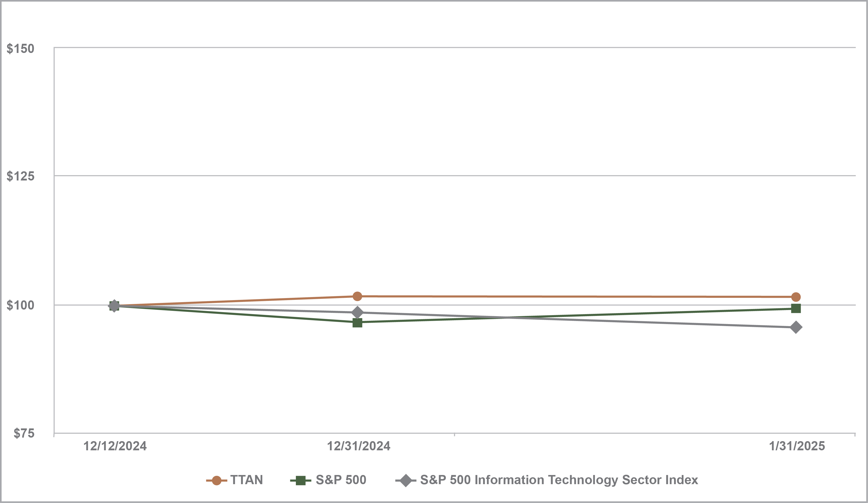Click the Information Technology legend diamond marker
This screenshot has width=868, height=503.
406,480
